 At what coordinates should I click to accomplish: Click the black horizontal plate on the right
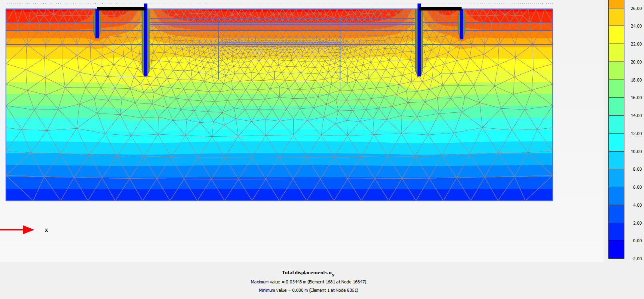440,8
